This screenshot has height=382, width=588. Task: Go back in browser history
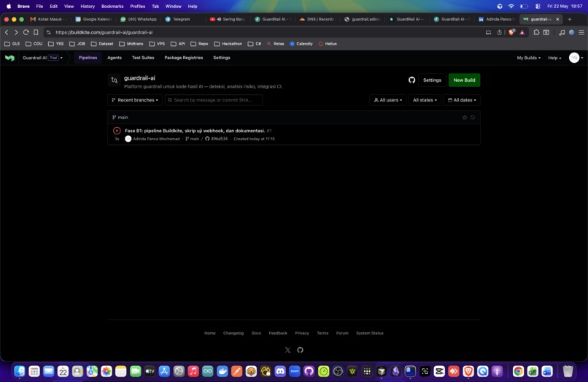[7, 32]
